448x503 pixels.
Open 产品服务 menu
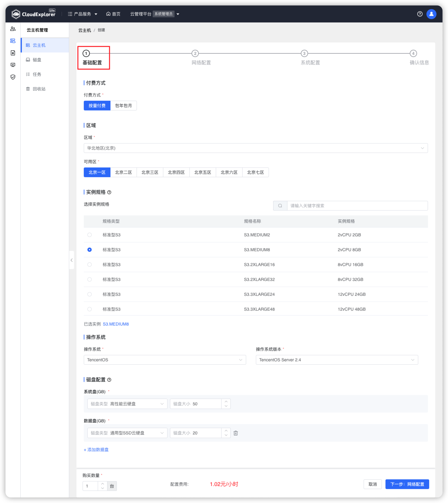coord(83,14)
